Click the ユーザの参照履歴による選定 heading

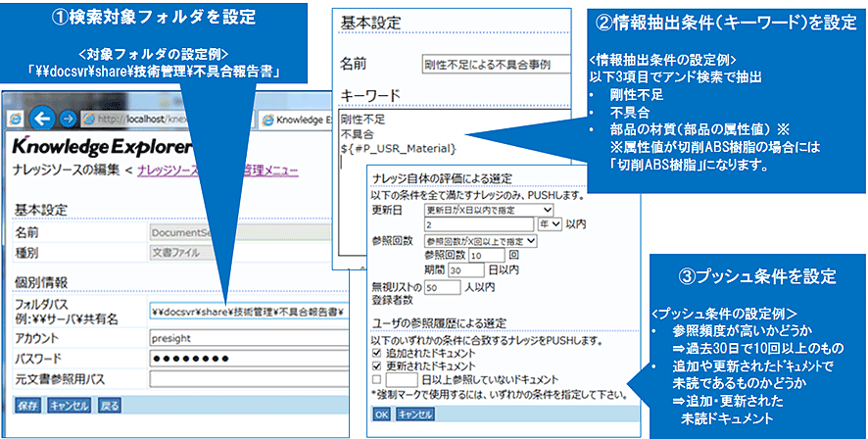click(440, 322)
